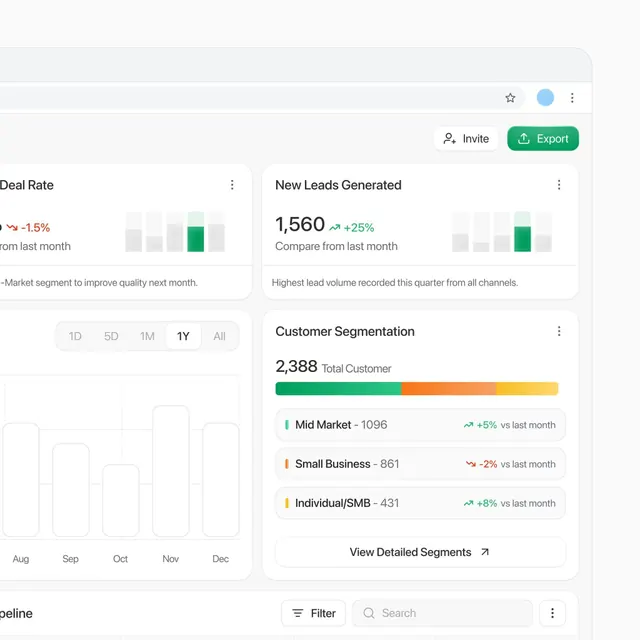Click Highest lead volume note text
The height and width of the screenshot is (640, 640).
[x=395, y=282]
